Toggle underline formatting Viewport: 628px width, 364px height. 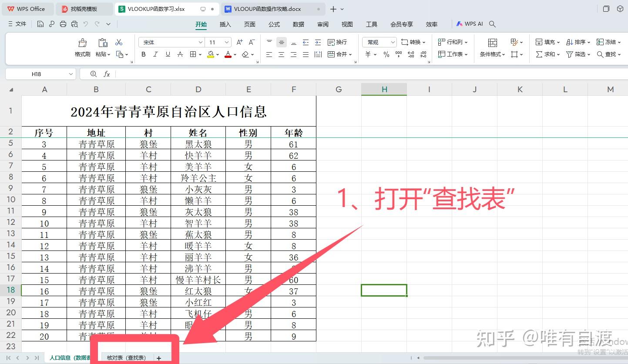[167, 54]
